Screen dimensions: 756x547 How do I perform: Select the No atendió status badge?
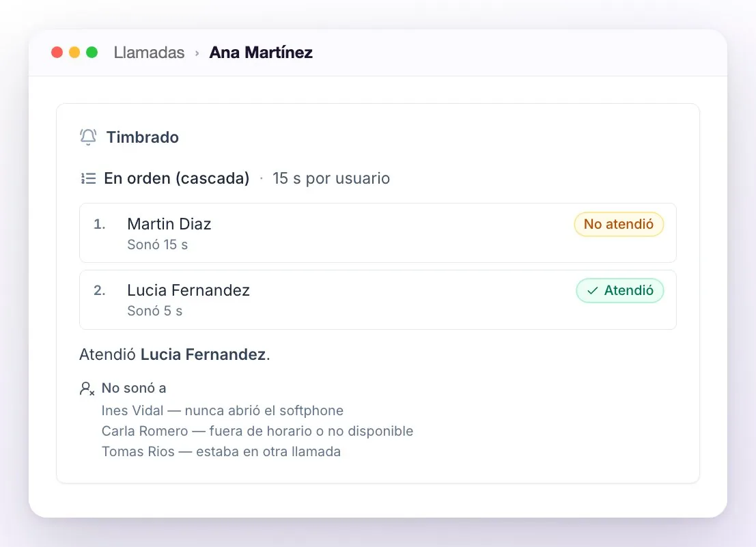[x=619, y=224]
